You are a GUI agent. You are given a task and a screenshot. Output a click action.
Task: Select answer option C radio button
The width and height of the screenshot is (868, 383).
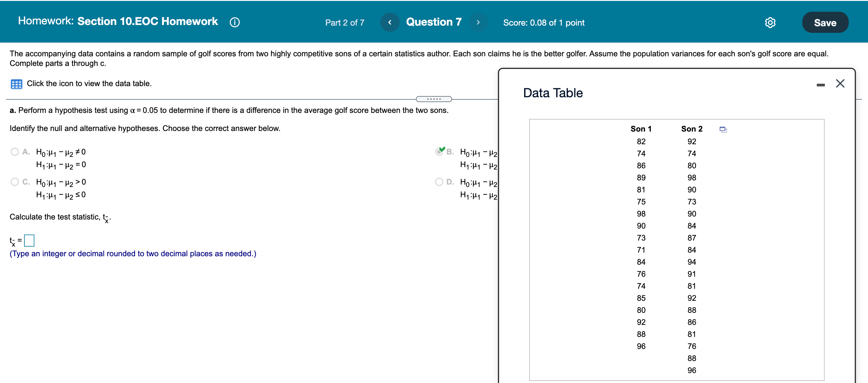click(x=14, y=182)
